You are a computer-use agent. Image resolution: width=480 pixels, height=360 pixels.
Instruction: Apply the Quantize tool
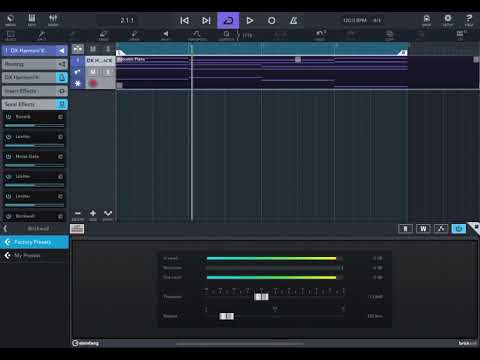[226, 35]
